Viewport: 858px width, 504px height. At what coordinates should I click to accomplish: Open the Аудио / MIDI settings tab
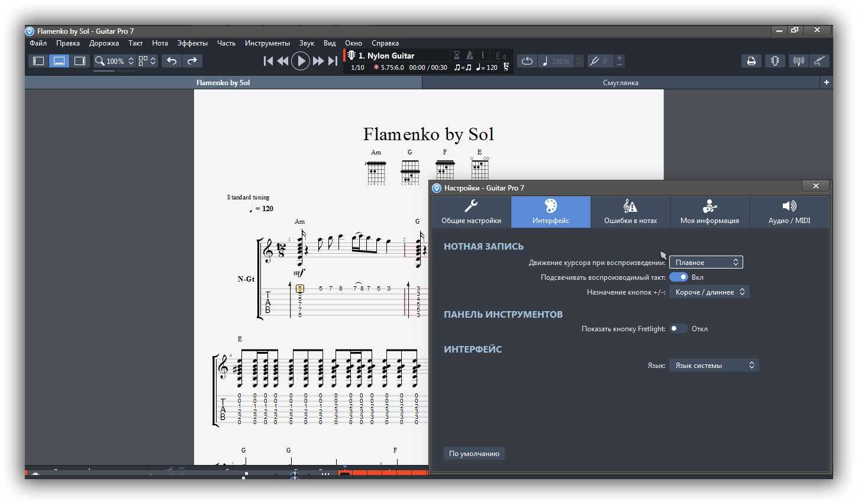(789, 212)
